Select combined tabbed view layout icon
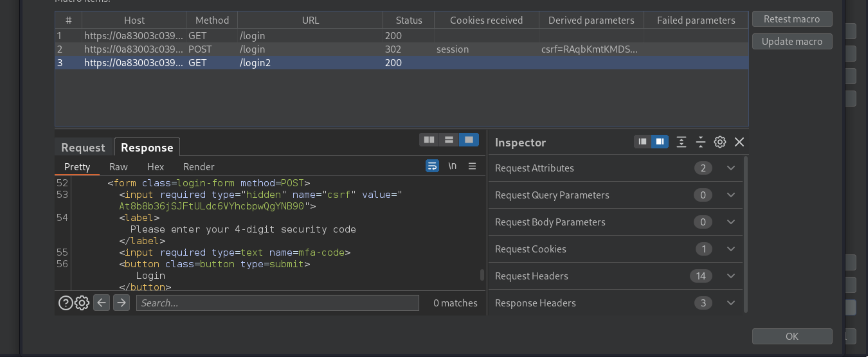 469,140
